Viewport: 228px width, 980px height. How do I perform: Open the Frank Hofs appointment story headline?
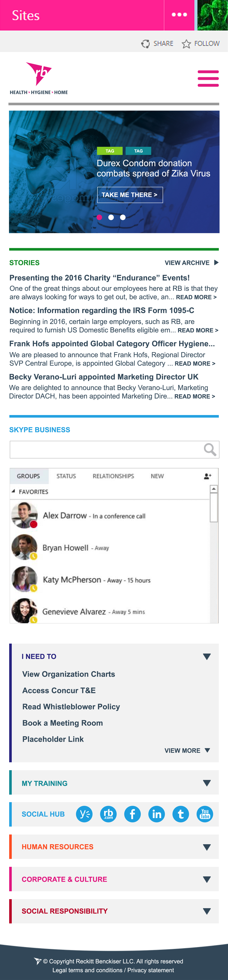(x=112, y=344)
